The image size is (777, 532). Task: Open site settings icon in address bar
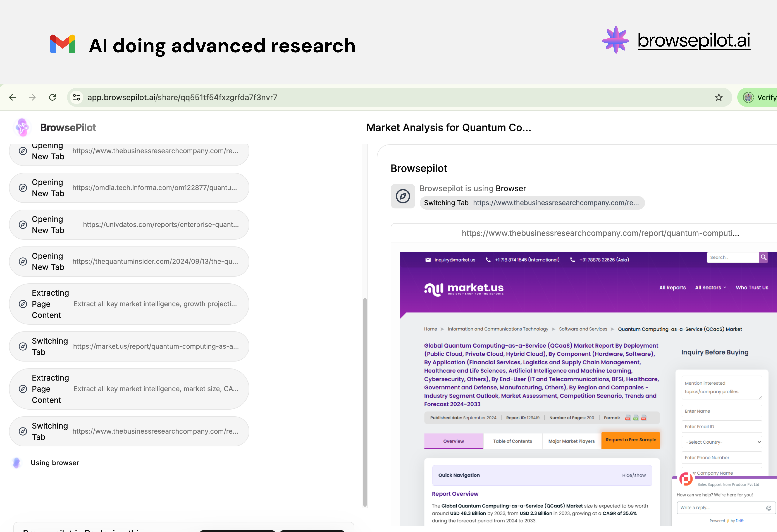(77, 97)
